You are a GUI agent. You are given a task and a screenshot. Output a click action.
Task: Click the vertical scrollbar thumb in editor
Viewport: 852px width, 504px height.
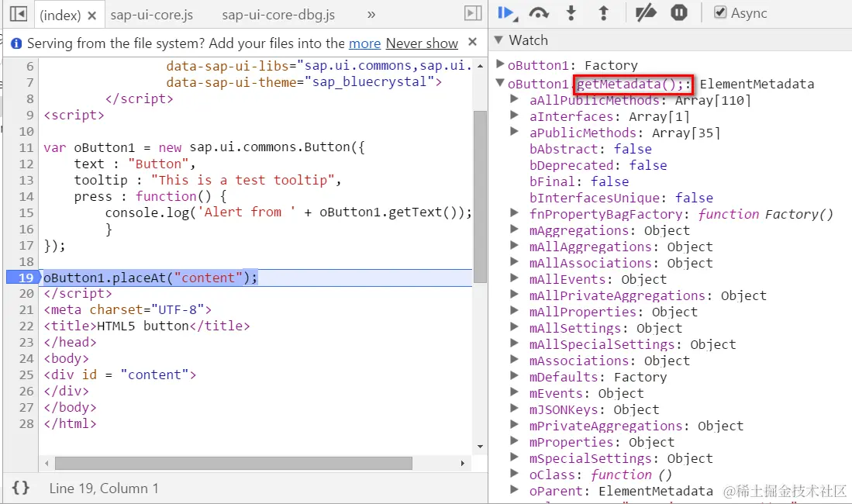(480, 197)
